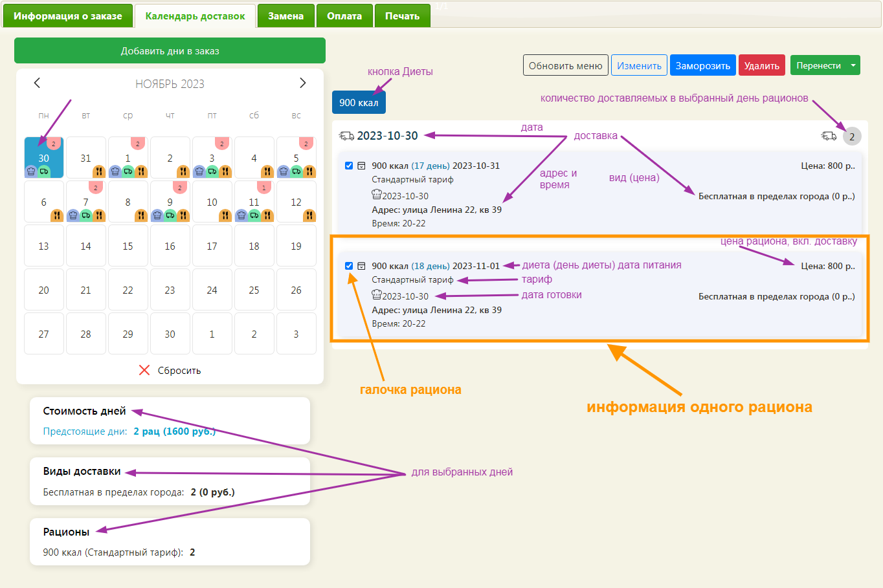Switch to the Информация о заказе tab
Screen dimensions: 883x588
coord(68,16)
